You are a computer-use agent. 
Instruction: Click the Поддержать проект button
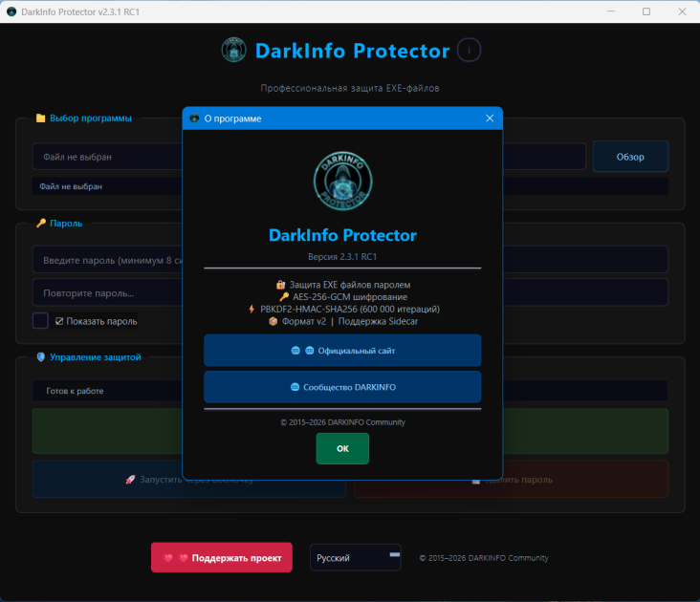click(222, 557)
